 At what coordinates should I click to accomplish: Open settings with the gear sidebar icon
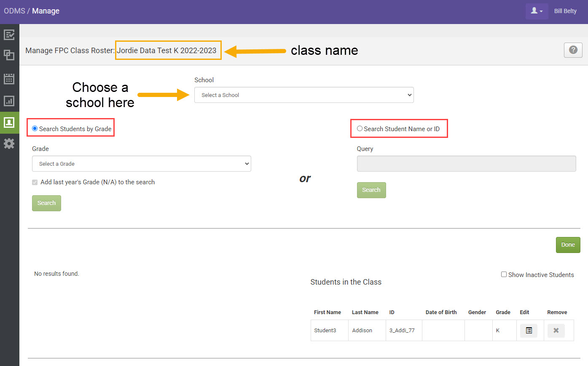pyautogui.click(x=9, y=143)
